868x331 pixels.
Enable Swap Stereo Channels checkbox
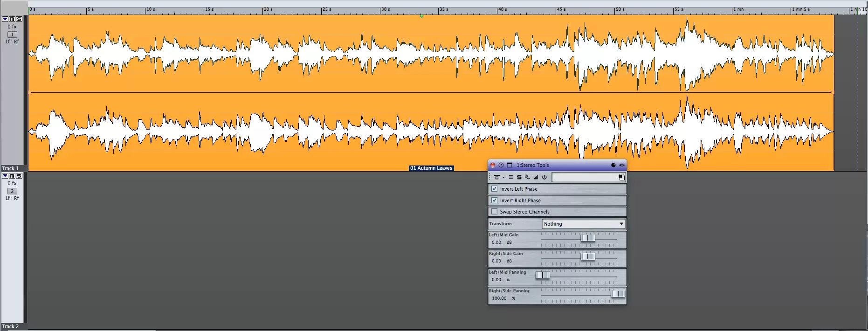click(494, 212)
